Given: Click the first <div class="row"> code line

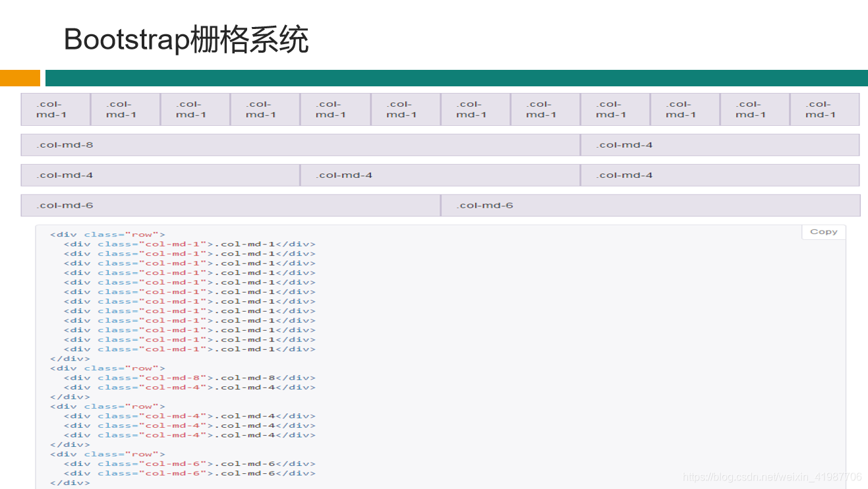Looking at the screenshot, I should pos(108,235).
